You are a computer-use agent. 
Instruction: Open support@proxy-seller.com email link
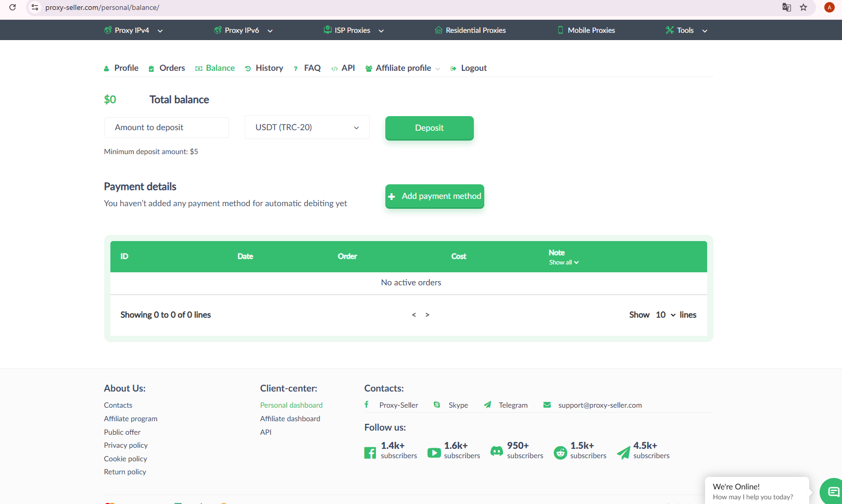point(600,405)
